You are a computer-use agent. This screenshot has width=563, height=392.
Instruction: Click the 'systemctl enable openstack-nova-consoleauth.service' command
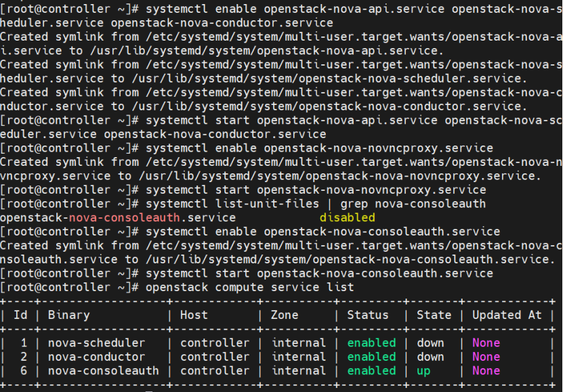(x=322, y=232)
